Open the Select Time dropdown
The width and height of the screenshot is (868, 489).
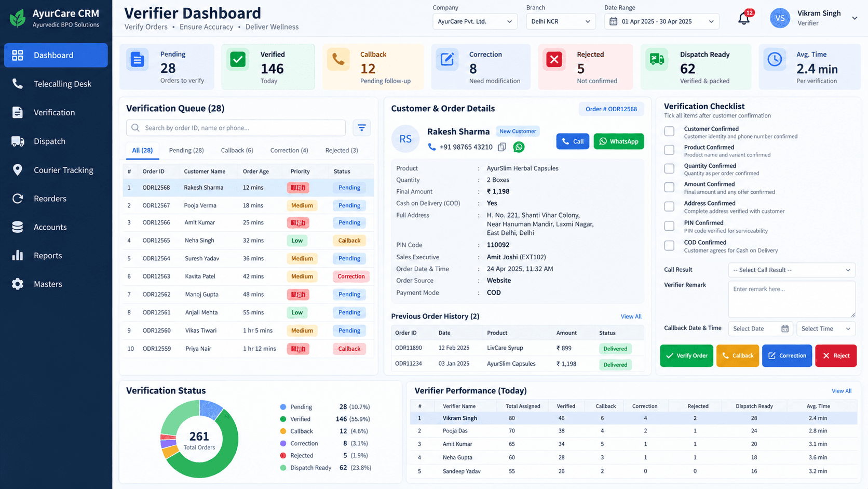826,328
